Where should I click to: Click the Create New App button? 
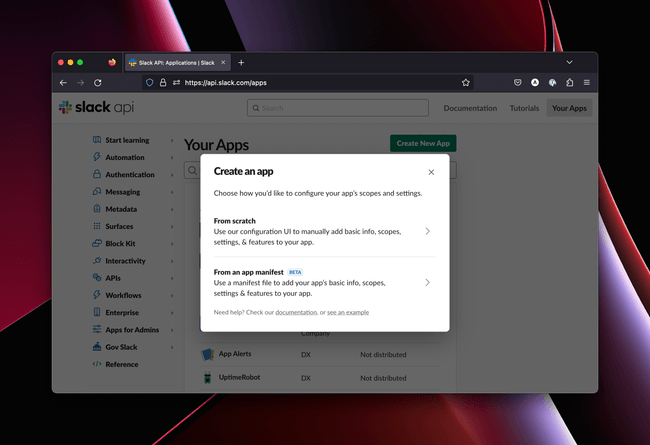pyautogui.click(x=423, y=143)
